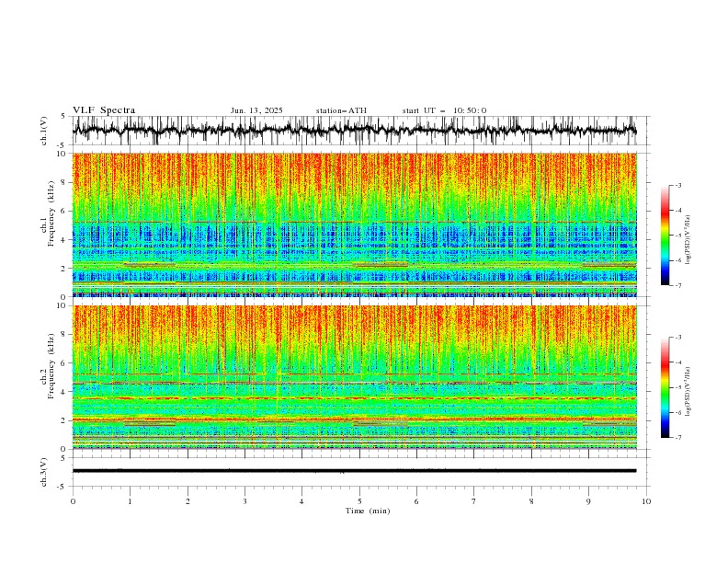The width and height of the screenshot is (728, 563).
Task: Click time axis tick label "3"
Action: point(245,501)
